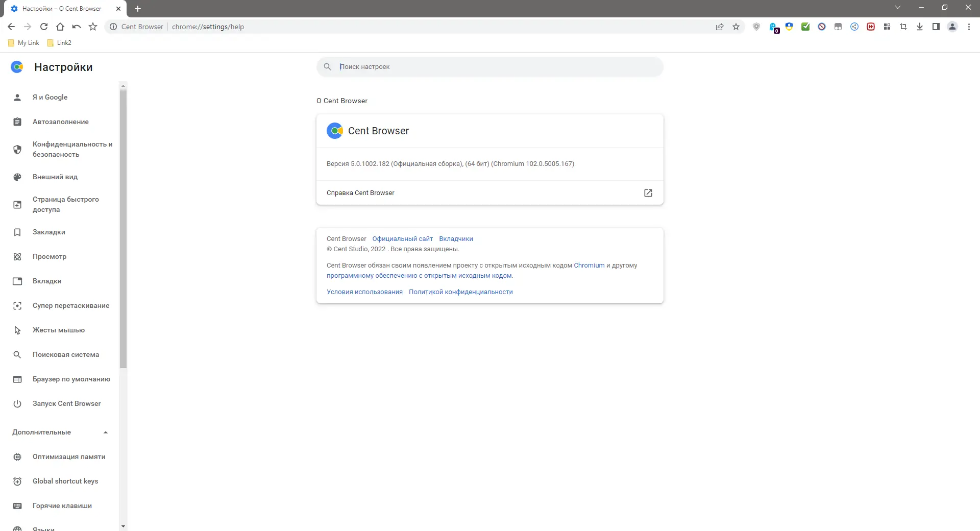The width and height of the screenshot is (980, 531).
Task: Open the Официальный сайт link
Action: [x=402, y=238]
